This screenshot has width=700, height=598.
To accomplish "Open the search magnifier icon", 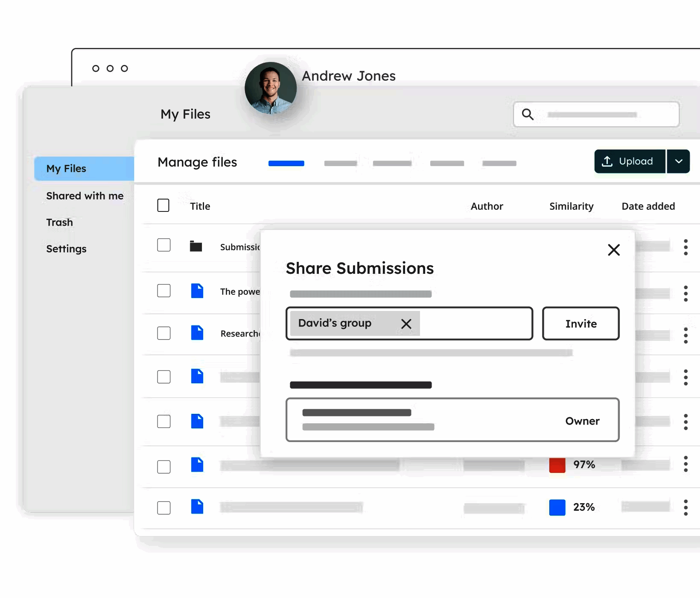I will (x=528, y=114).
